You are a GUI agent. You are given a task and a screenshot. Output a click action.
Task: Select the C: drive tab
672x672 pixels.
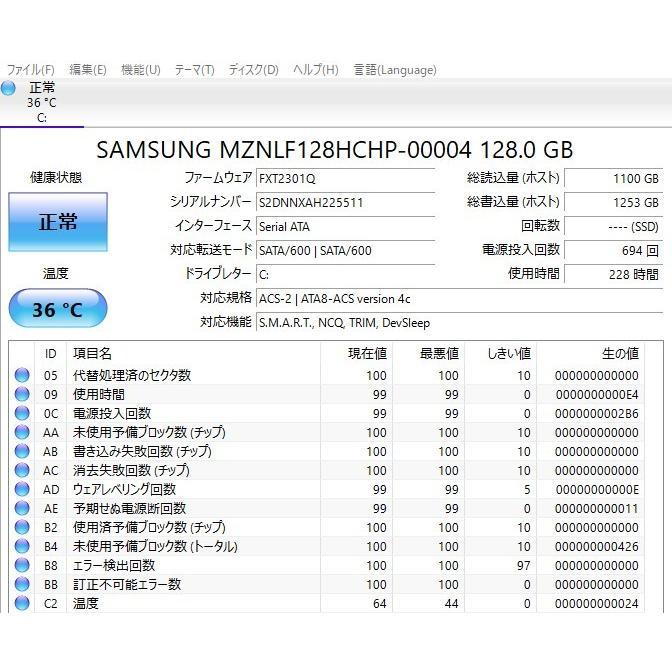(41, 103)
